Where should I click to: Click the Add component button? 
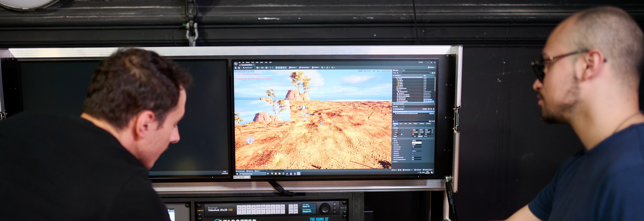425,109
